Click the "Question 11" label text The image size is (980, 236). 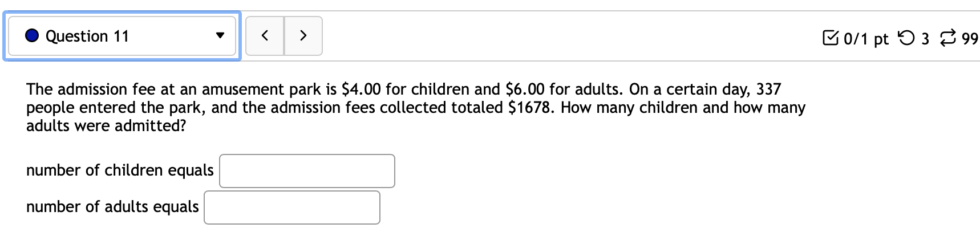[87, 36]
